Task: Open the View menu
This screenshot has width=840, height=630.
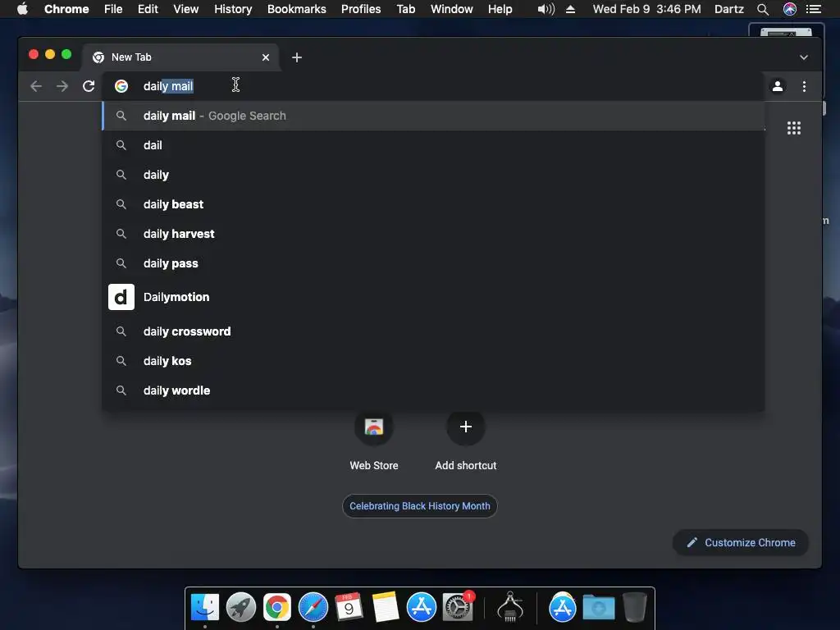Action: pos(186,9)
